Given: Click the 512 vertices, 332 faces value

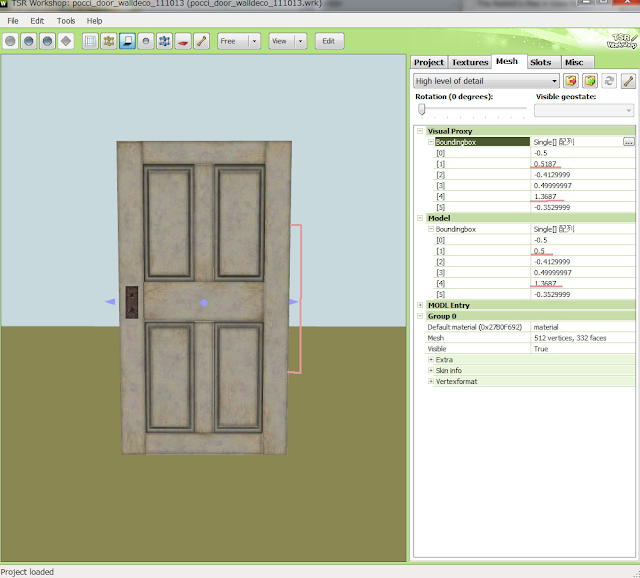Looking at the screenshot, I should pos(570,338).
